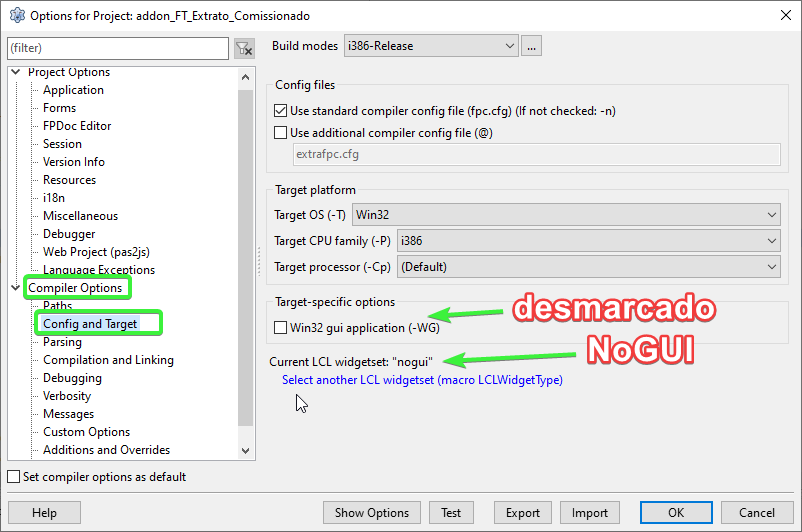Open build modes editor via ellipsis button
Image resolution: width=802 pixels, height=532 pixels.
point(531,46)
